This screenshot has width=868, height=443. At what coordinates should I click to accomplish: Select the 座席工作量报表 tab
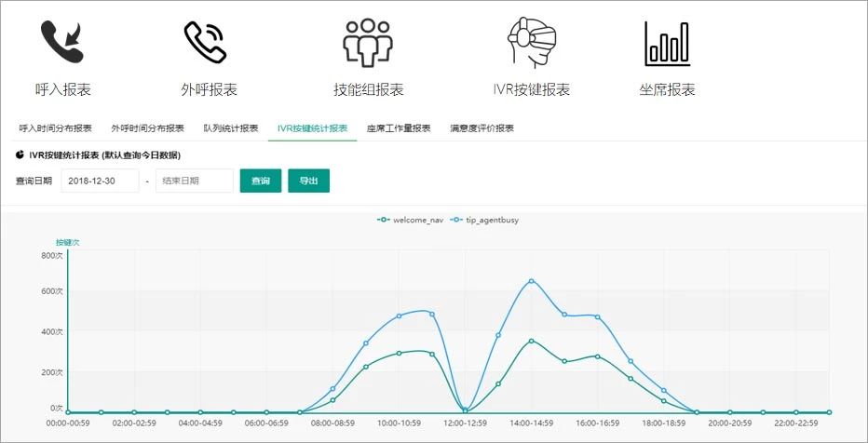pos(399,128)
